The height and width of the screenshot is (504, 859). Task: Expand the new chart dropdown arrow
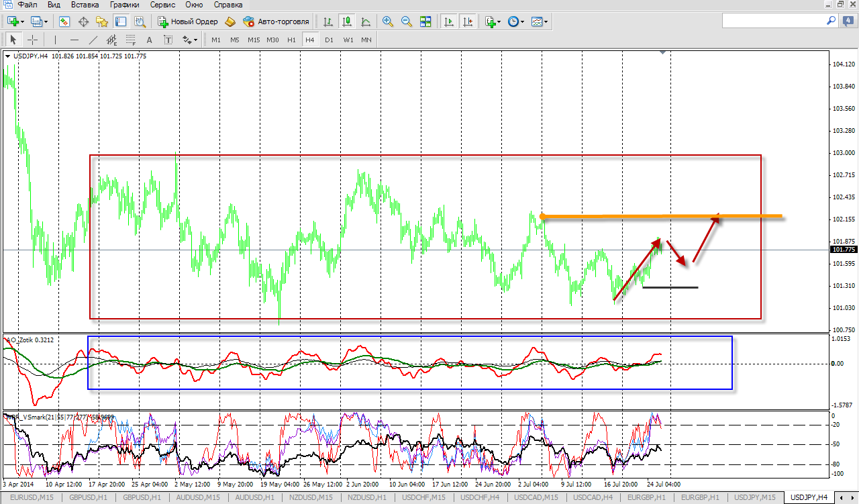[x=23, y=21]
